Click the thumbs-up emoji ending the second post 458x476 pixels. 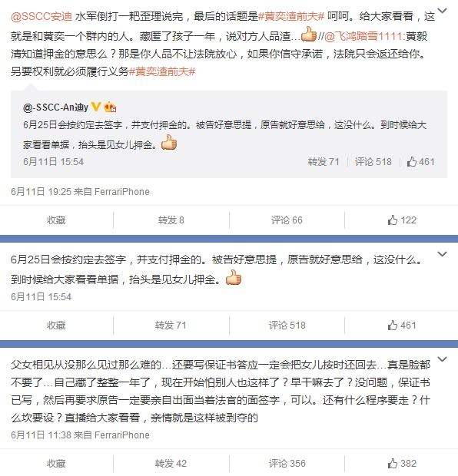(234, 277)
